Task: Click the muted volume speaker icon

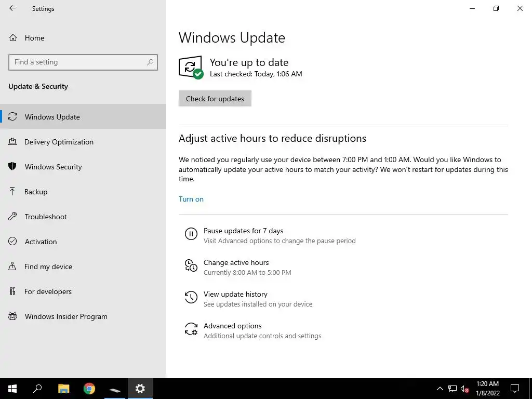Action: (x=465, y=389)
